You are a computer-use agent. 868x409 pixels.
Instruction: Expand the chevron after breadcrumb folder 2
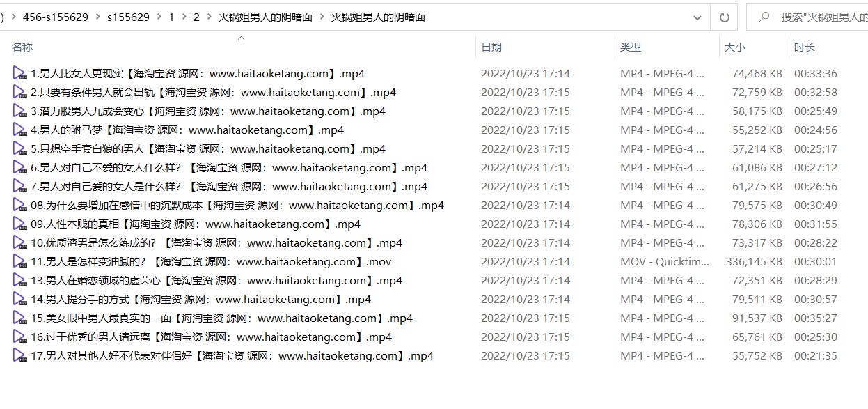coord(209,17)
